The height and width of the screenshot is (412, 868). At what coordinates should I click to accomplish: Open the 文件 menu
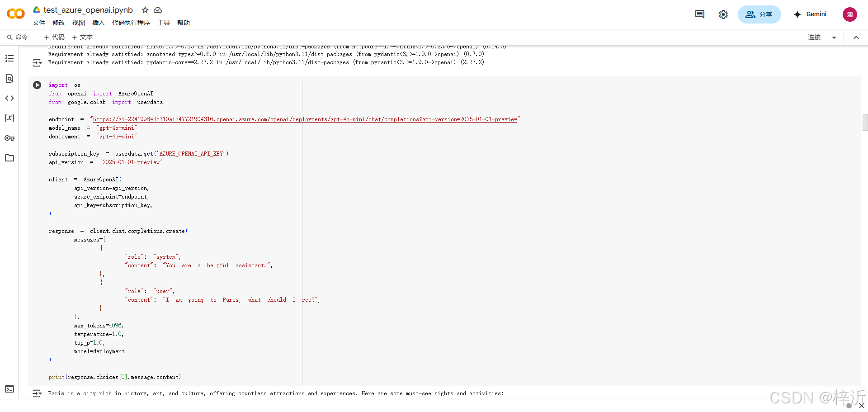coord(39,23)
